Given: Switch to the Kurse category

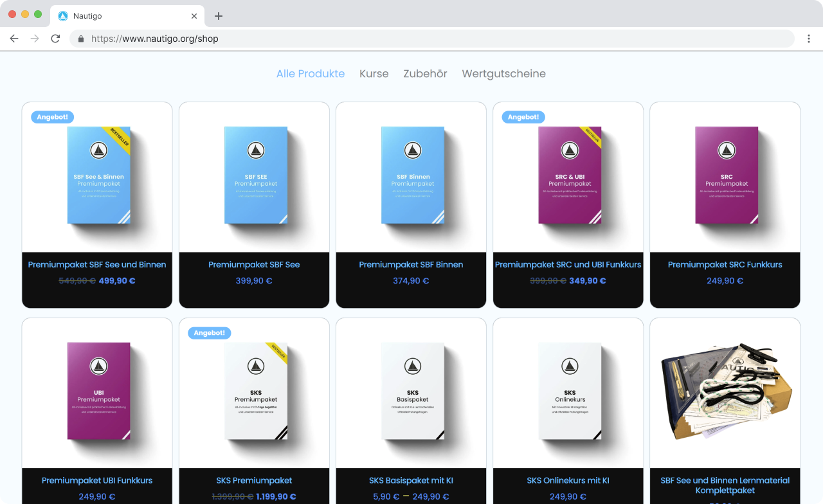Looking at the screenshot, I should coord(374,74).
